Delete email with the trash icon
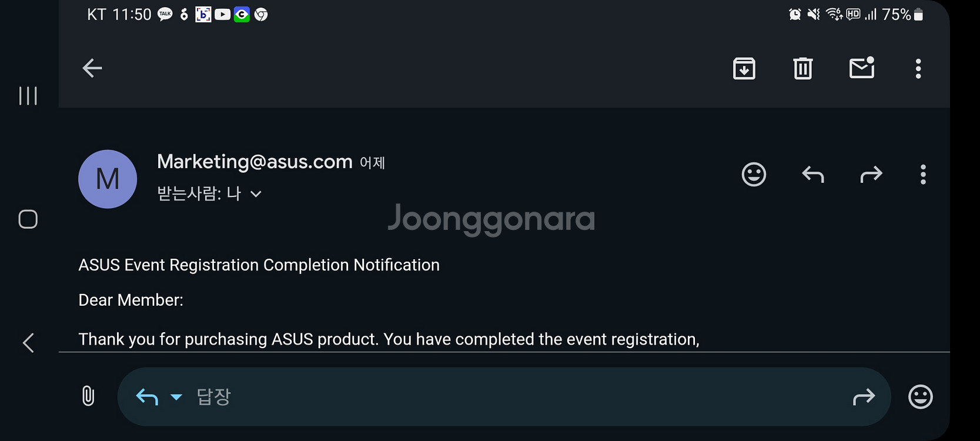This screenshot has width=980, height=441. 803,68
